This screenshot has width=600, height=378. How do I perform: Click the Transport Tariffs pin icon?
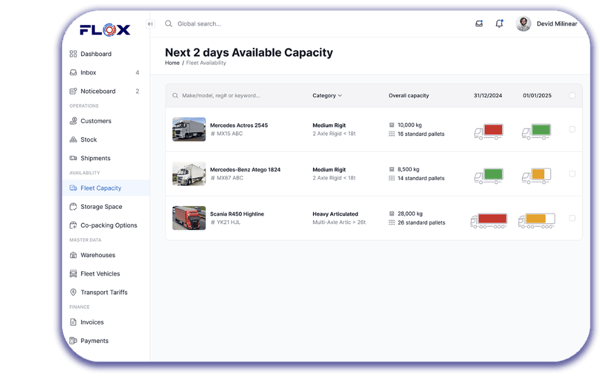point(73,292)
